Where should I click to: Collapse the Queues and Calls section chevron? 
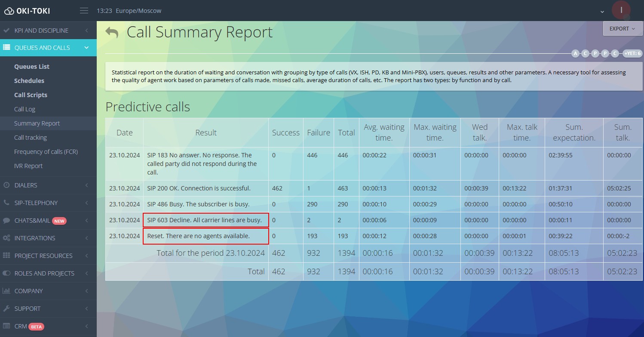(87, 48)
